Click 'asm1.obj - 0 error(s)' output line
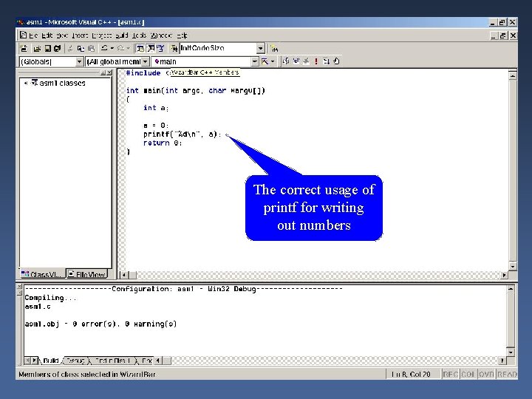532x399 pixels. tap(100, 324)
